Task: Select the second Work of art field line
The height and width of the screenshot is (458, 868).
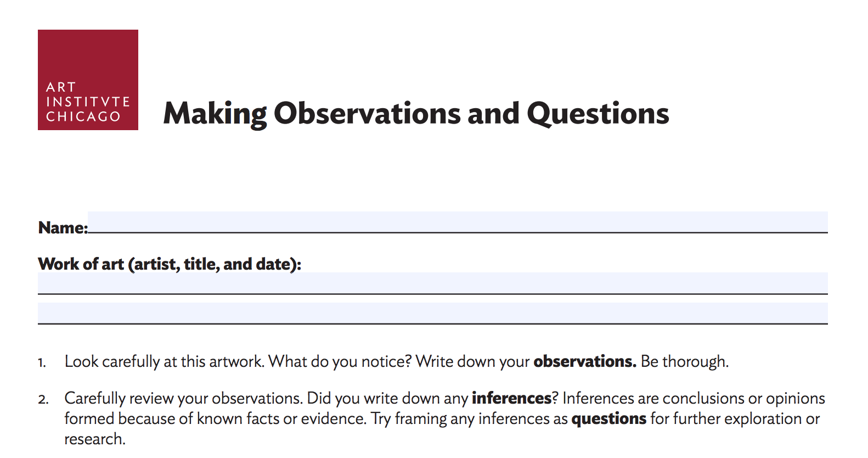Action: pos(432,313)
